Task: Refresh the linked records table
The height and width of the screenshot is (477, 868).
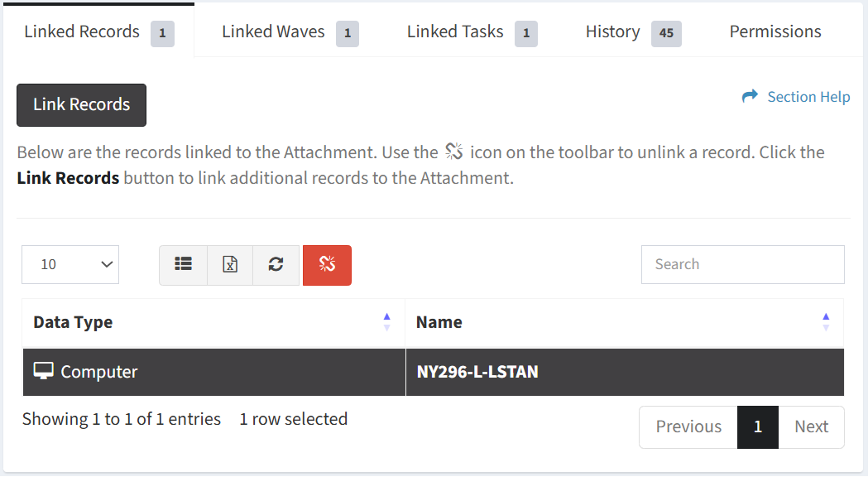Action: click(x=276, y=265)
